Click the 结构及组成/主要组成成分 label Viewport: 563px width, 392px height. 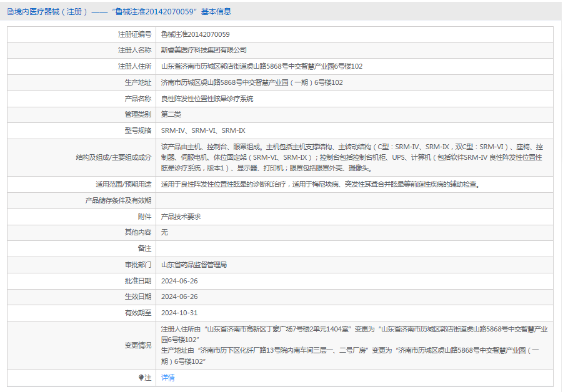click(x=114, y=157)
